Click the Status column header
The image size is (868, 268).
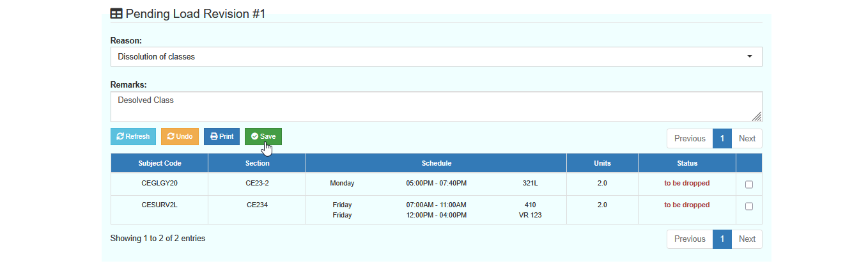(x=687, y=163)
